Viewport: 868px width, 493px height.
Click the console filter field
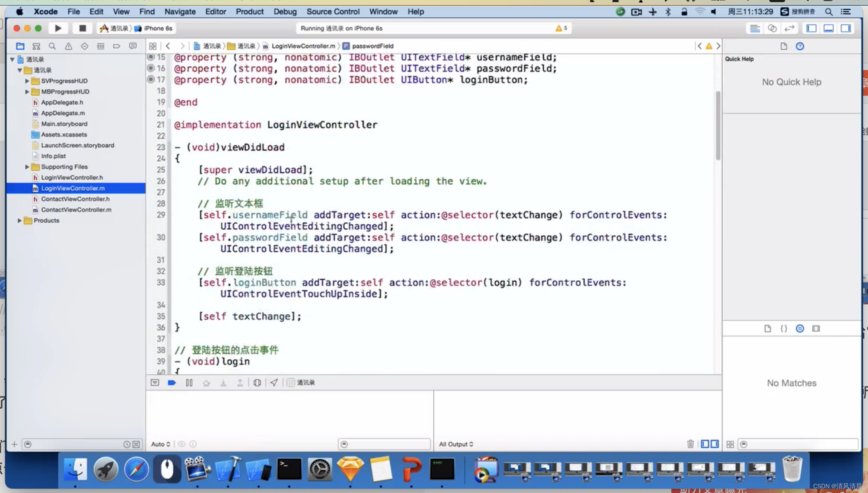(x=384, y=444)
